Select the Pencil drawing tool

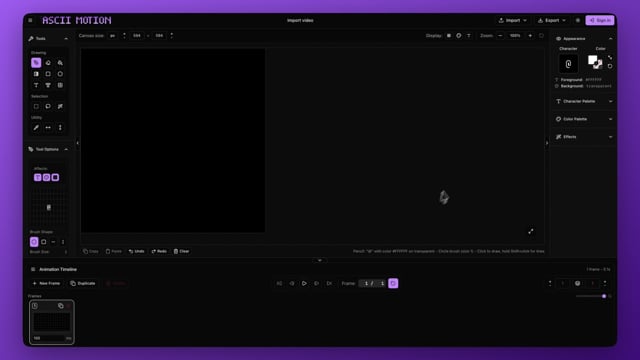(36, 62)
